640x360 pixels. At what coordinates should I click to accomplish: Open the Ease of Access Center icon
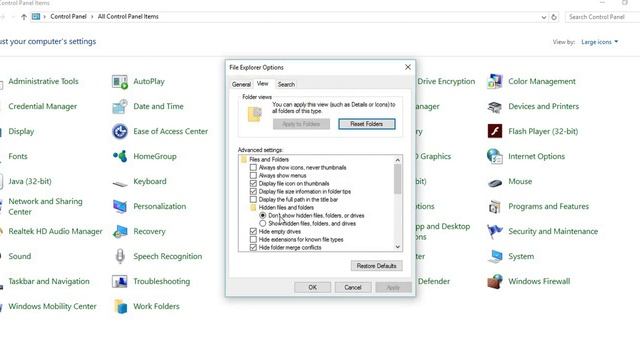click(120, 131)
